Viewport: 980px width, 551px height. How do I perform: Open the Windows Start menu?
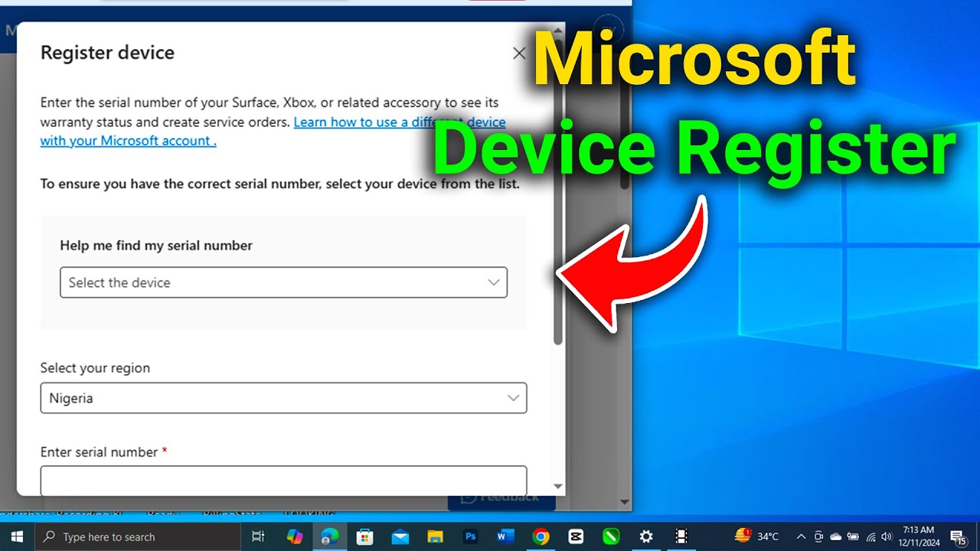pyautogui.click(x=17, y=536)
